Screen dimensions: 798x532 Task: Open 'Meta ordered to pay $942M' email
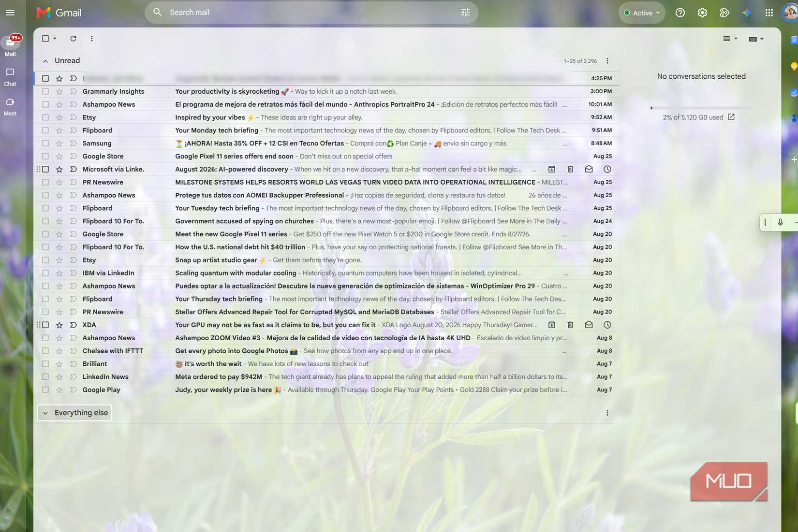point(326,377)
